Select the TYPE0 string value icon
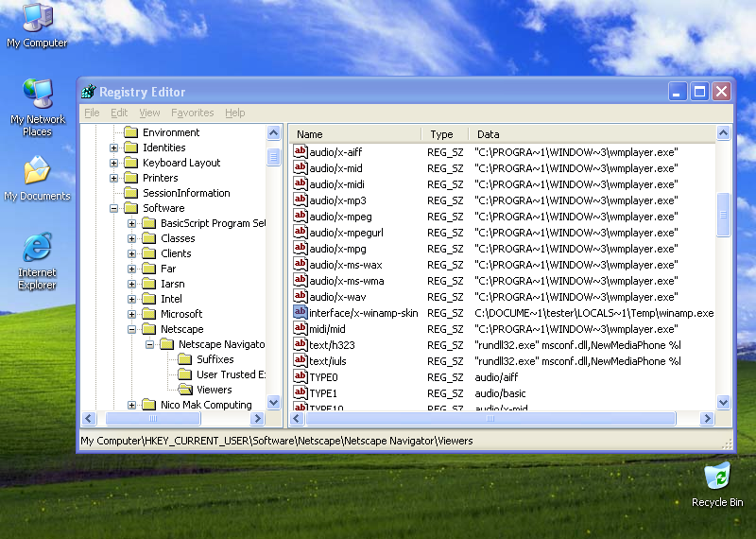 [301, 377]
